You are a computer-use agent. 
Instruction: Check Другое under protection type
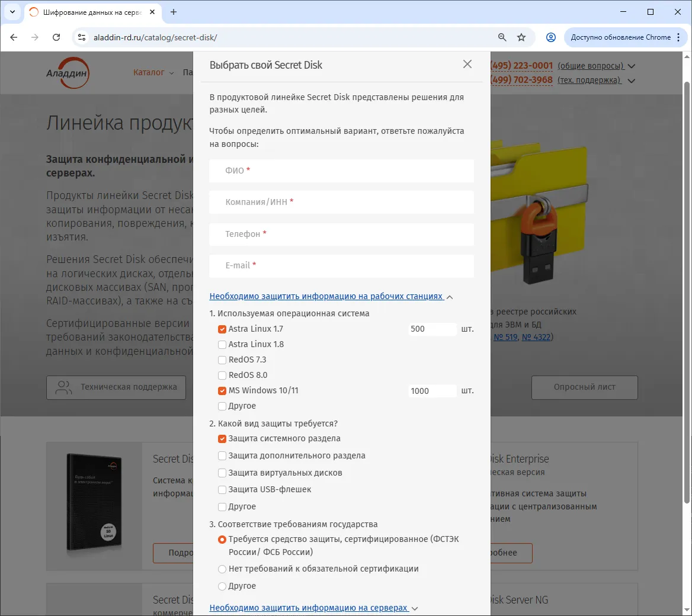coord(222,507)
